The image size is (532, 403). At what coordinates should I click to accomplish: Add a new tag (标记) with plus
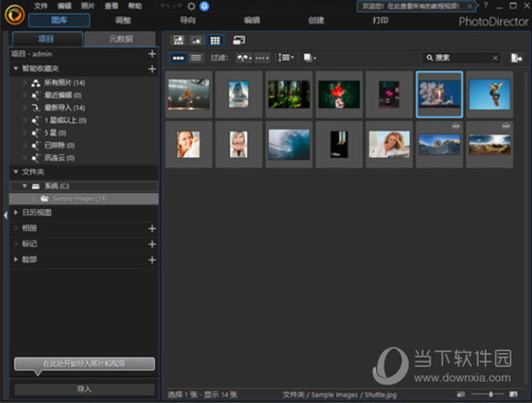[x=152, y=244]
